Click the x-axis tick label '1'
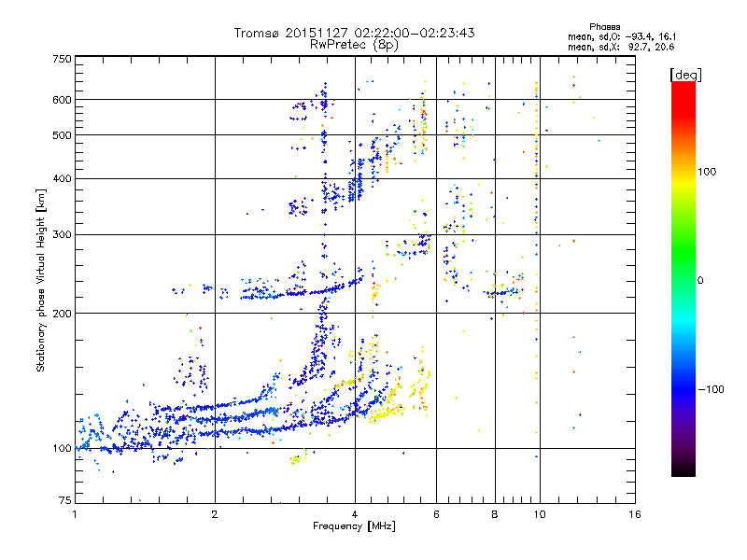The width and height of the screenshot is (747, 560). tap(75, 514)
